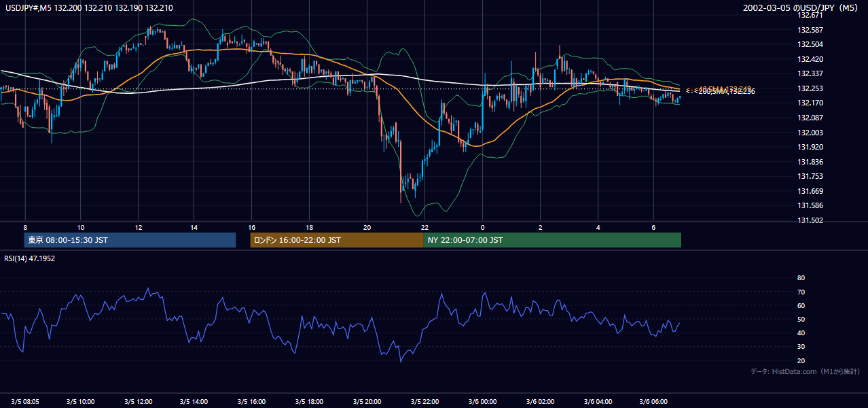The height and width of the screenshot is (408, 868).
Task: Click the RSI scale level 50
Action: point(801,319)
